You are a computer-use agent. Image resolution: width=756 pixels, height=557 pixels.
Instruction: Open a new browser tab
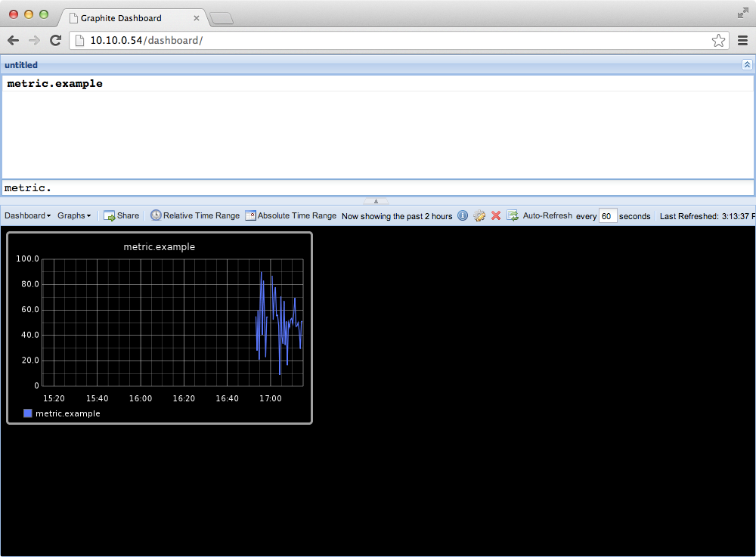(x=222, y=18)
